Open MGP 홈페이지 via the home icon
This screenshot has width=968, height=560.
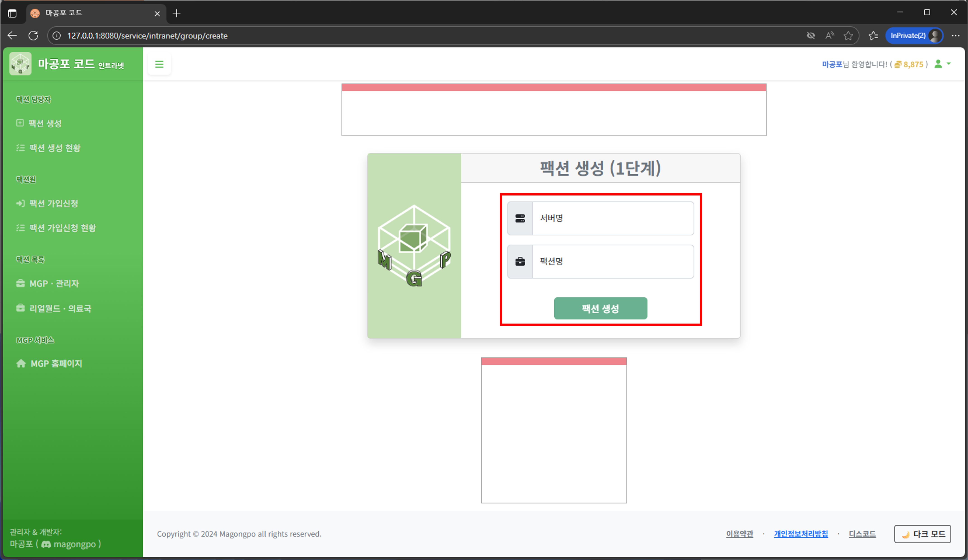click(21, 363)
